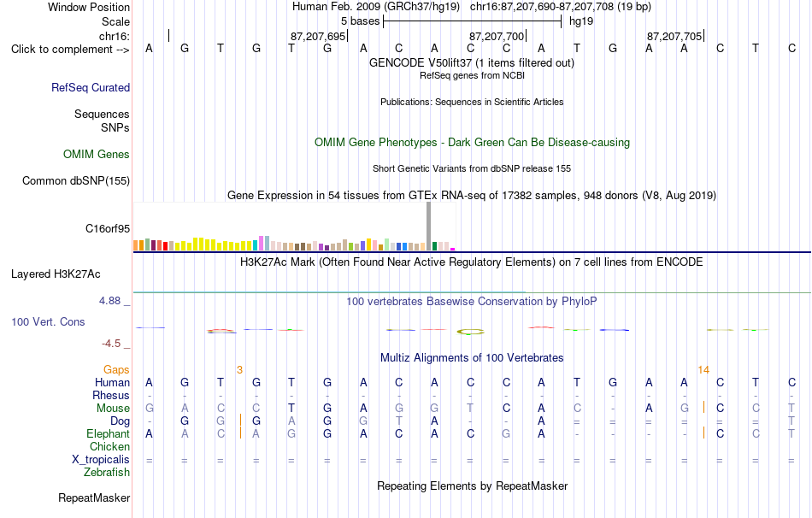Image resolution: width=812 pixels, height=518 pixels.
Task: Click the orange insertion bar in Dog row
Action: 241,420
